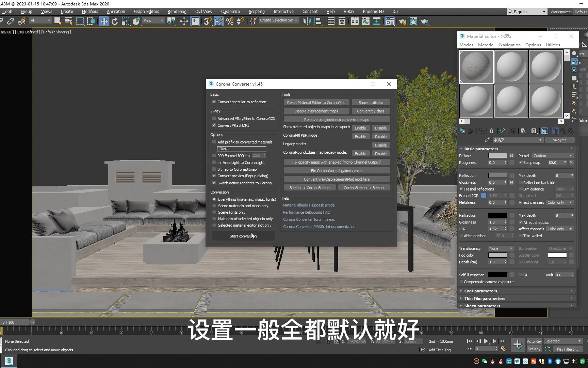Image resolution: width=588 pixels, height=368 pixels.
Task: Open the Scripting menu
Action: pyautogui.click(x=257, y=12)
